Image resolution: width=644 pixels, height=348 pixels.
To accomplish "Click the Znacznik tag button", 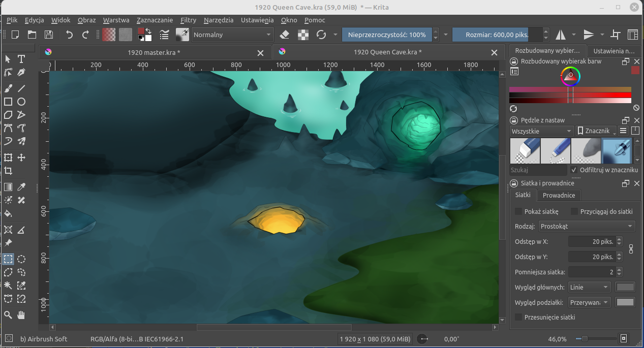I will point(596,131).
